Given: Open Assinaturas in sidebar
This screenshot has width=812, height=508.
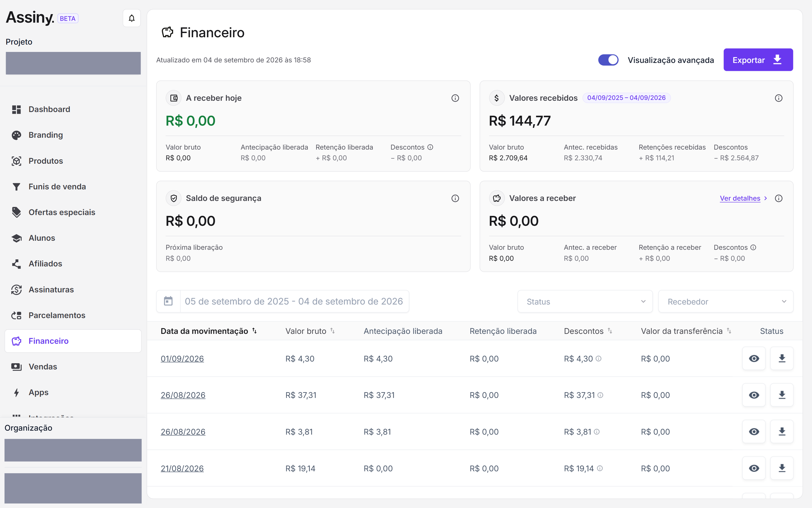Looking at the screenshot, I should click(73, 290).
